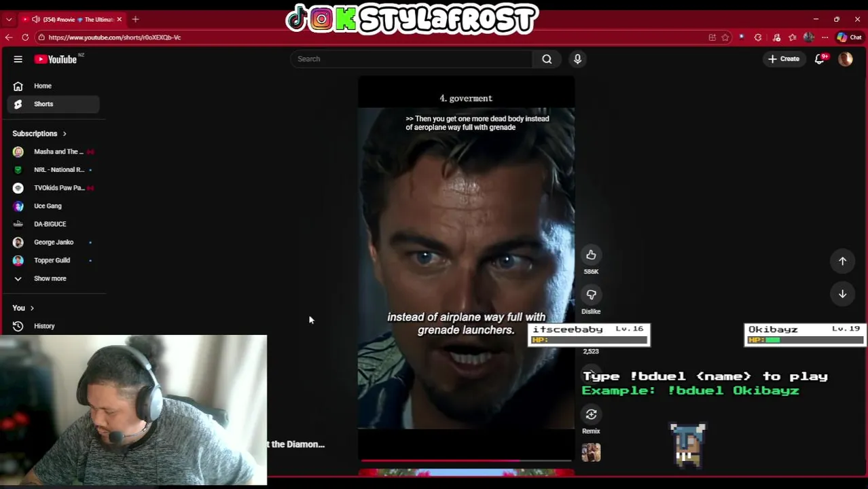Dislike the Short with thumbs down

tap(591, 295)
